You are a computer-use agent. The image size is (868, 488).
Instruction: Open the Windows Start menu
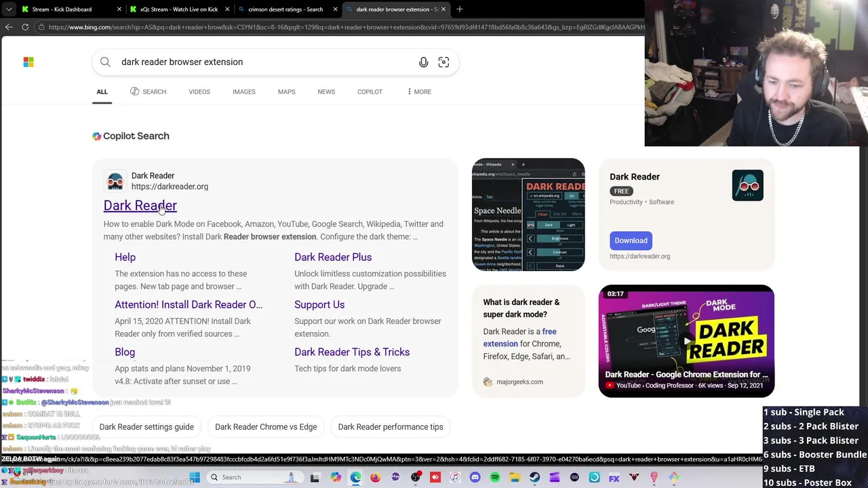tap(195, 478)
